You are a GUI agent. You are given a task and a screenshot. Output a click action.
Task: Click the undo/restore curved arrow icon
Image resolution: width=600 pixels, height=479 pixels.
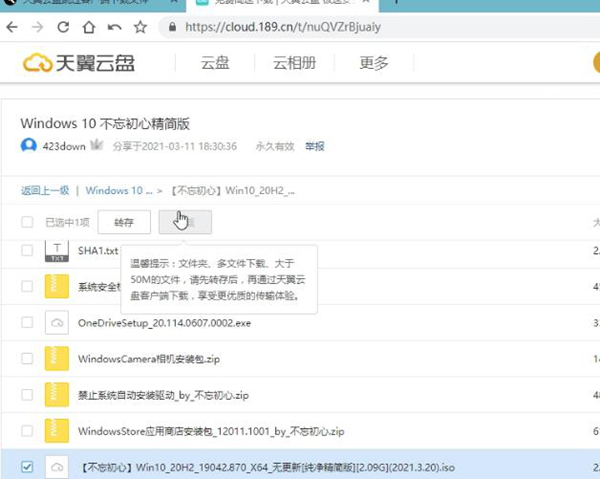tap(115, 27)
